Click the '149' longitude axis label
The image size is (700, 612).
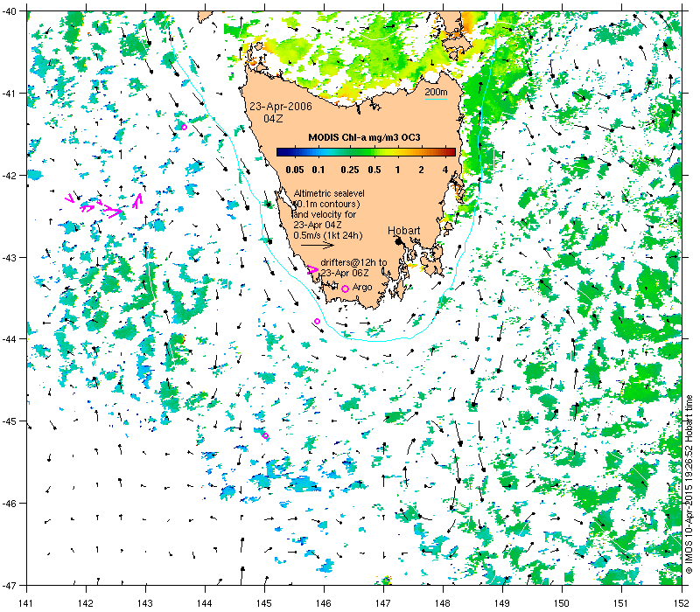coord(502,603)
